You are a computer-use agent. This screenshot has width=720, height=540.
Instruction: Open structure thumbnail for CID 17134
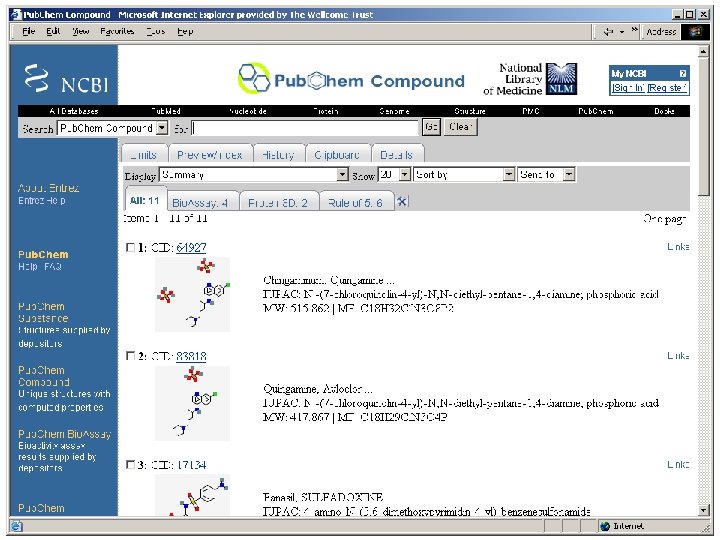click(192, 495)
